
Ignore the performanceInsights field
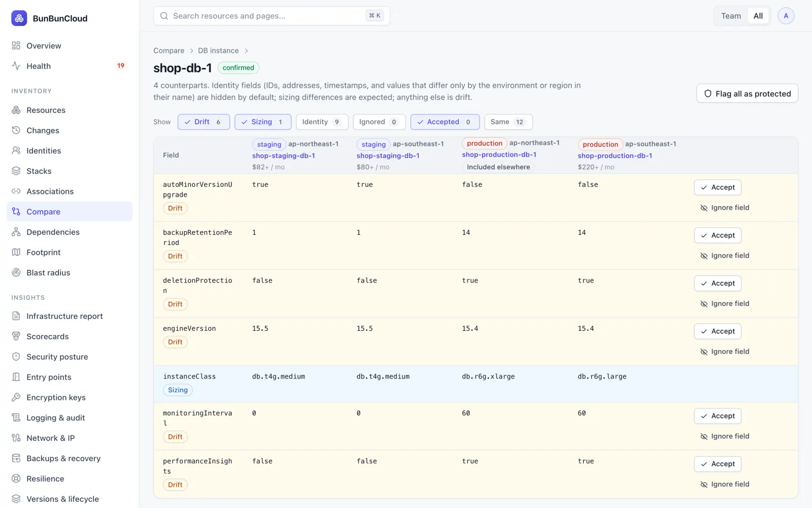click(x=725, y=484)
